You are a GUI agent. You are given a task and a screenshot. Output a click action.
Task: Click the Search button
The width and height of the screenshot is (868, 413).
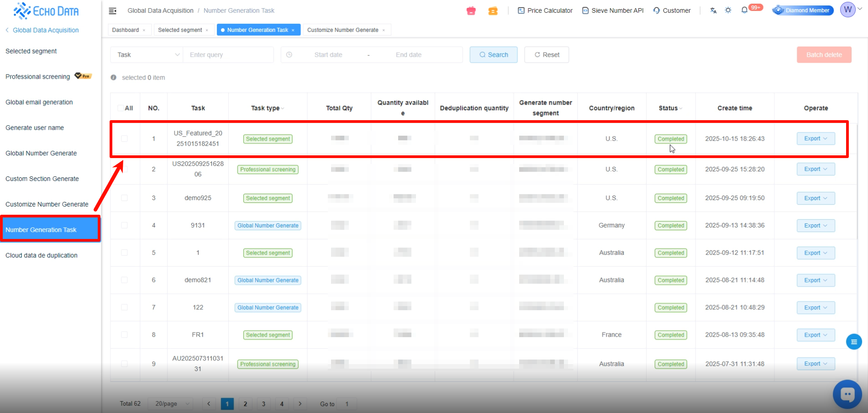(x=493, y=55)
